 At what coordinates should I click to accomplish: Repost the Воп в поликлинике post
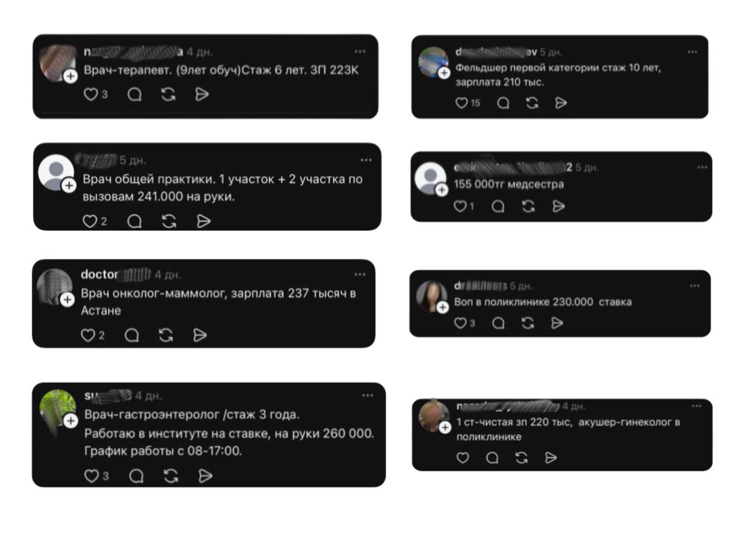point(528,323)
